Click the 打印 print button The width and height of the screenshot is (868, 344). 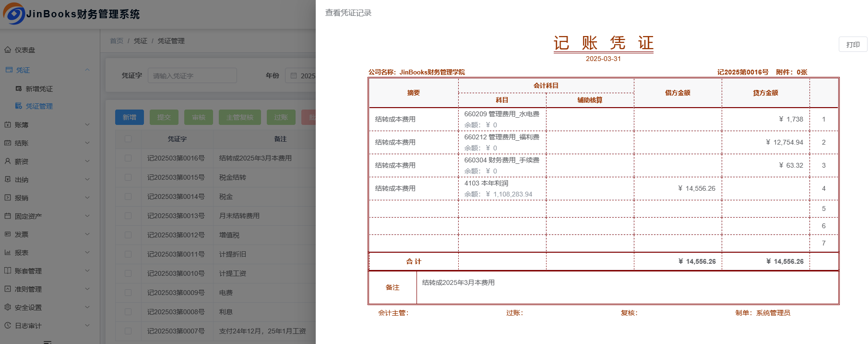click(x=853, y=44)
